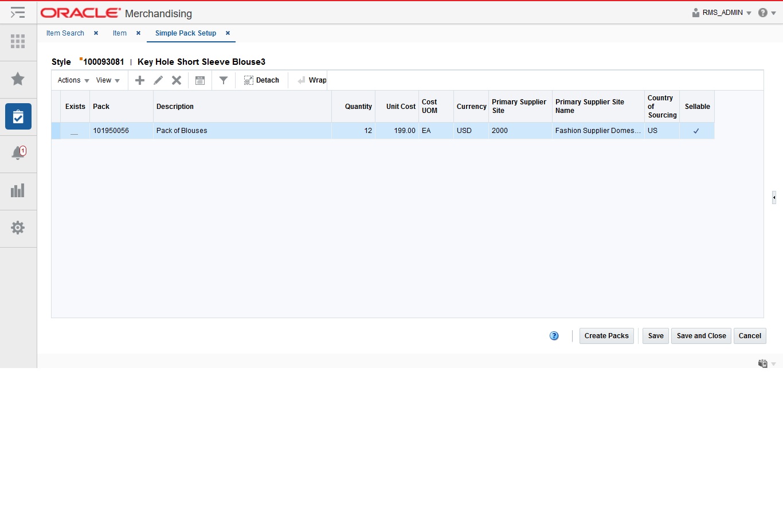Click the Edit pencil icon
The image size is (783, 532).
[158, 80]
